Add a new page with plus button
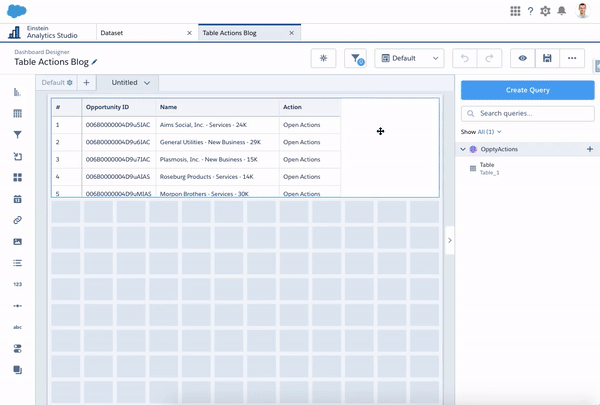Image resolution: width=600 pixels, height=405 pixels. tap(86, 82)
